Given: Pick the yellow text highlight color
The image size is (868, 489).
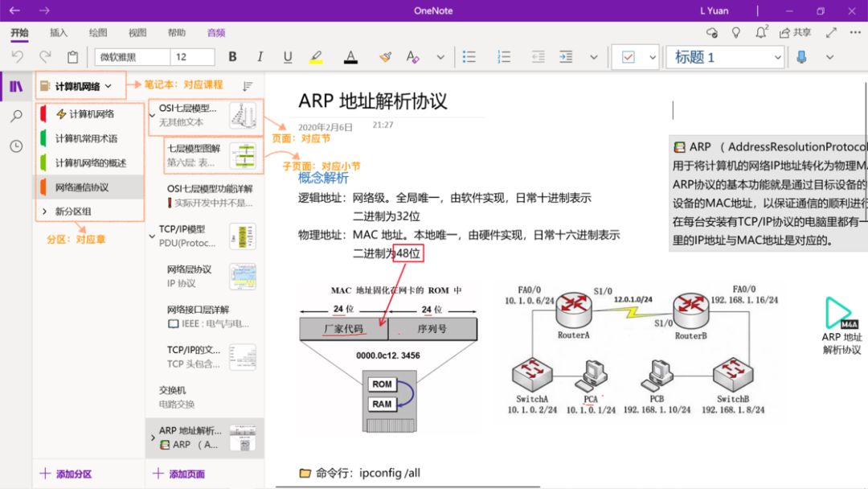Looking at the screenshot, I should click(x=316, y=57).
